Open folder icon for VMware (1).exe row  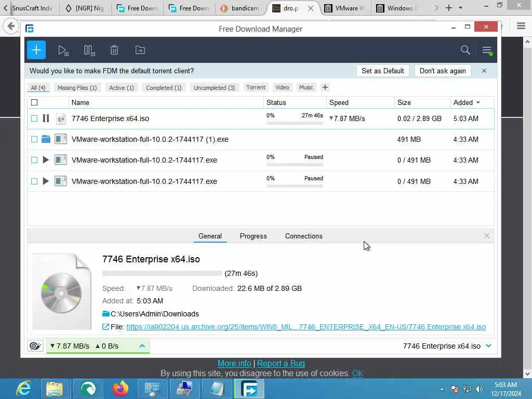point(46,139)
